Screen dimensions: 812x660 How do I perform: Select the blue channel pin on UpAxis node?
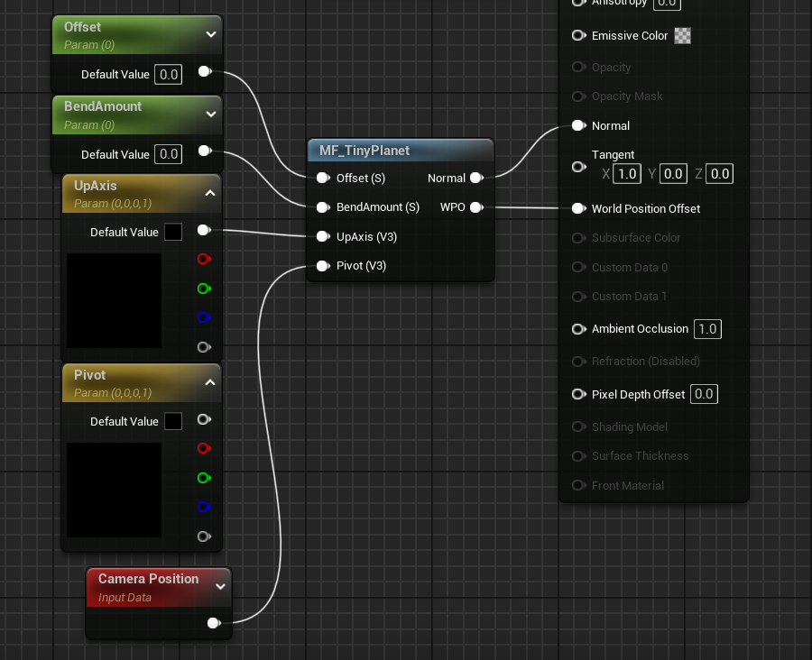coord(204,317)
